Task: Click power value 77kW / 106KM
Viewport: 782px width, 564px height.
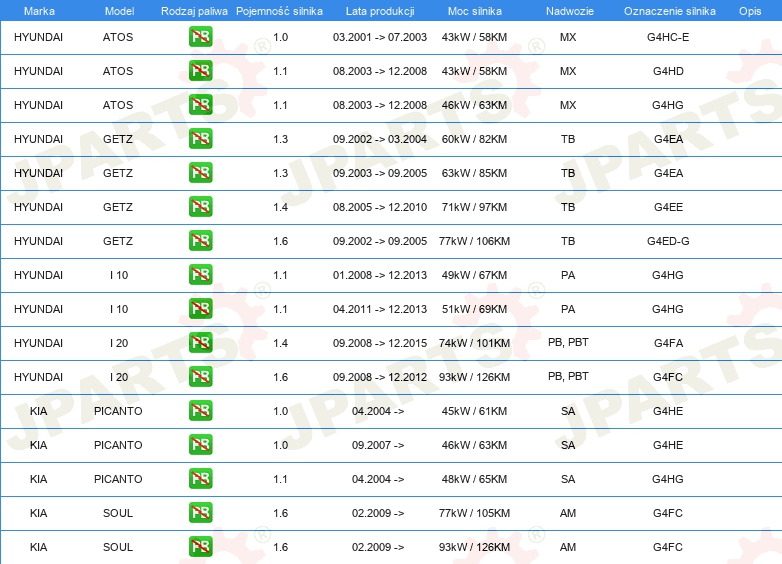Action: pyautogui.click(x=474, y=241)
